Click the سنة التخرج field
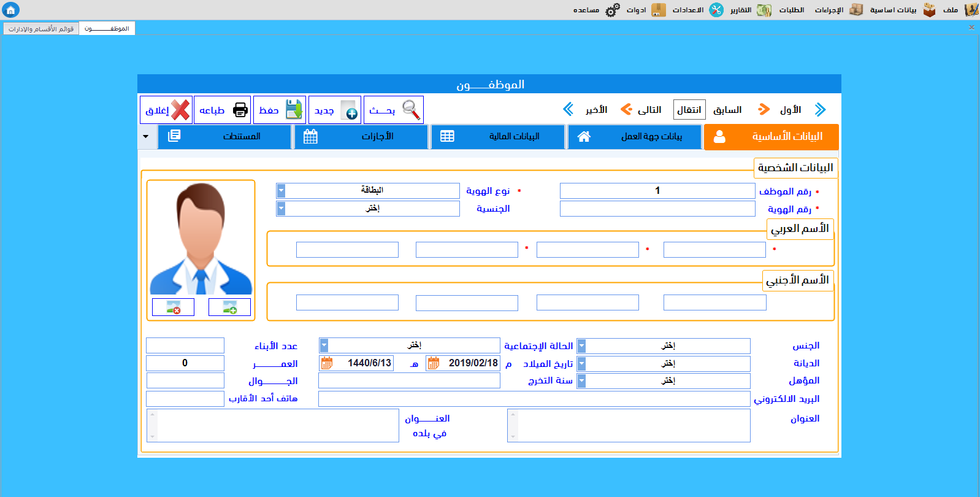The width and height of the screenshot is (980, 497). pos(409,380)
